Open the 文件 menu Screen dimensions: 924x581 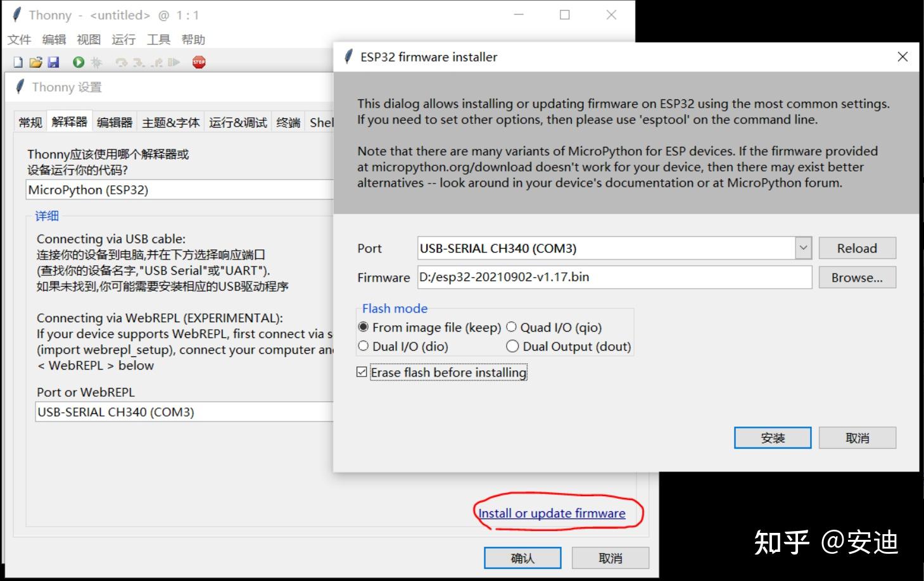click(19, 39)
